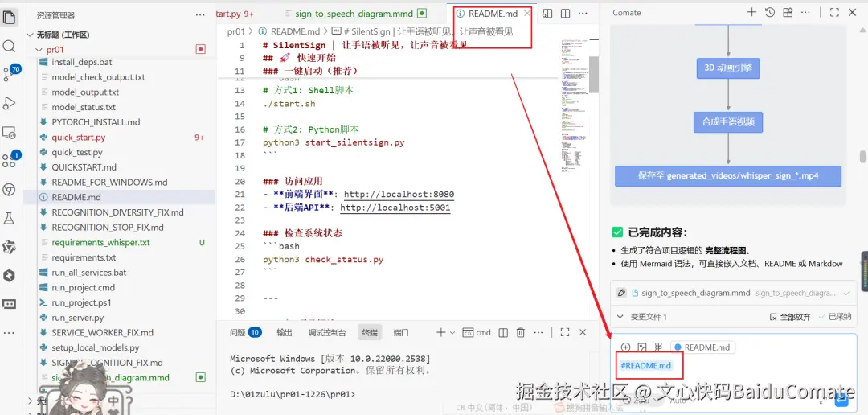Screen dimensions: 868x415
Task: Open preview to the side for README.md
Action: point(547,14)
